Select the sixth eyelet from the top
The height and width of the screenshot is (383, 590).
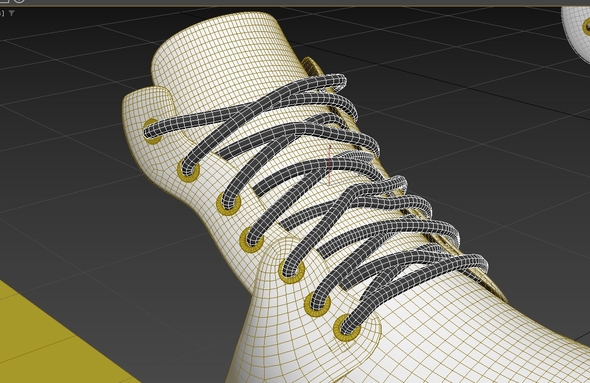[318, 303]
